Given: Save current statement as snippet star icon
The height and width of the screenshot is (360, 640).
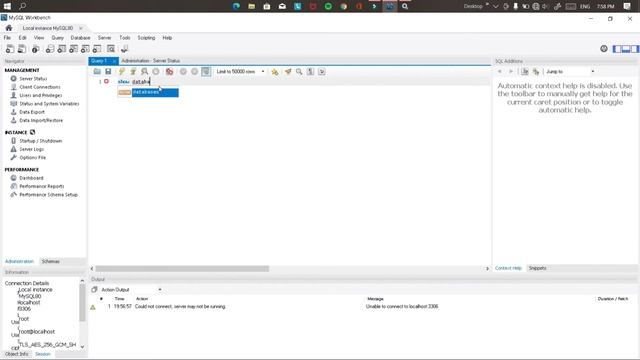Looking at the screenshot, I should click(x=275, y=71).
